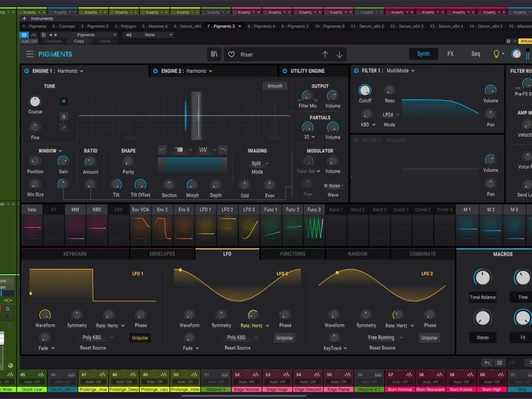This screenshot has height=399, width=532.
Task: Toggle Engine 1 power button
Action: pos(27,71)
